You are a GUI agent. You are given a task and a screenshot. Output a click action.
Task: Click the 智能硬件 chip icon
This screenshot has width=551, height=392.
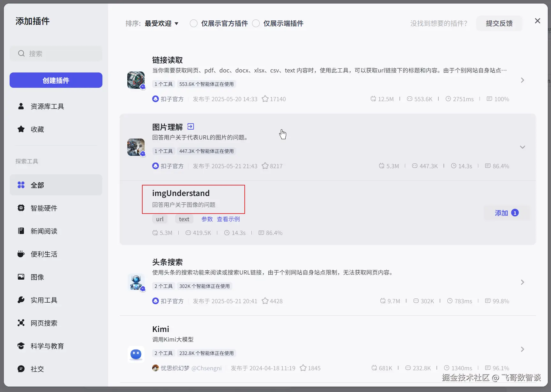point(21,208)
